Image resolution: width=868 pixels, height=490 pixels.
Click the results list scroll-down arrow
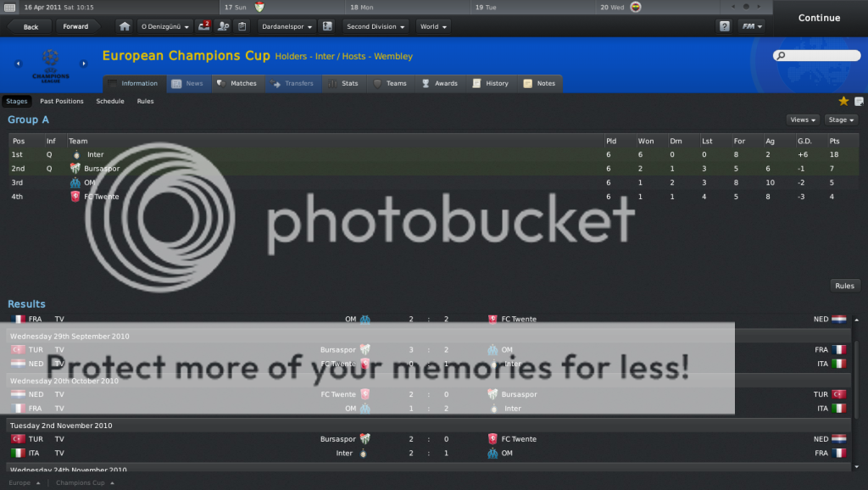[856, 467]
